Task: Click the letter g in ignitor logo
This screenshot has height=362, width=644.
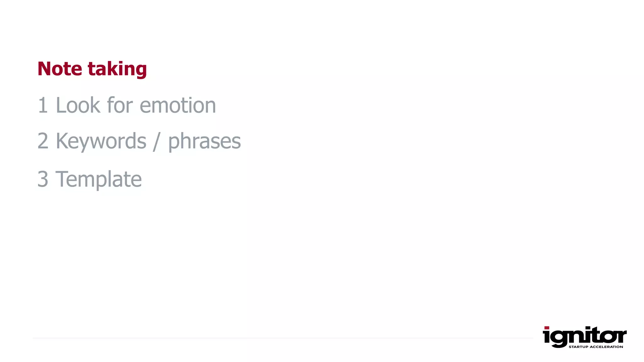Action: tap(559, 339)
